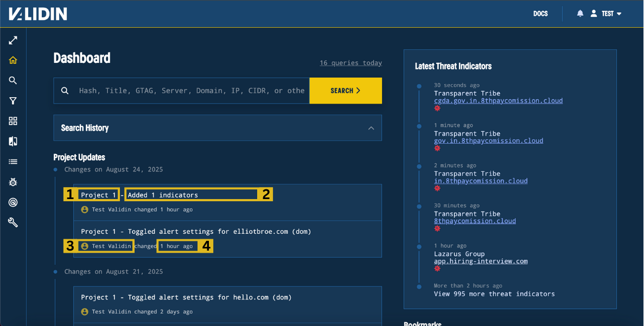Click 'Lazarus Group' threat actor text
Screen dimensions: 644x326
(459, 254)
